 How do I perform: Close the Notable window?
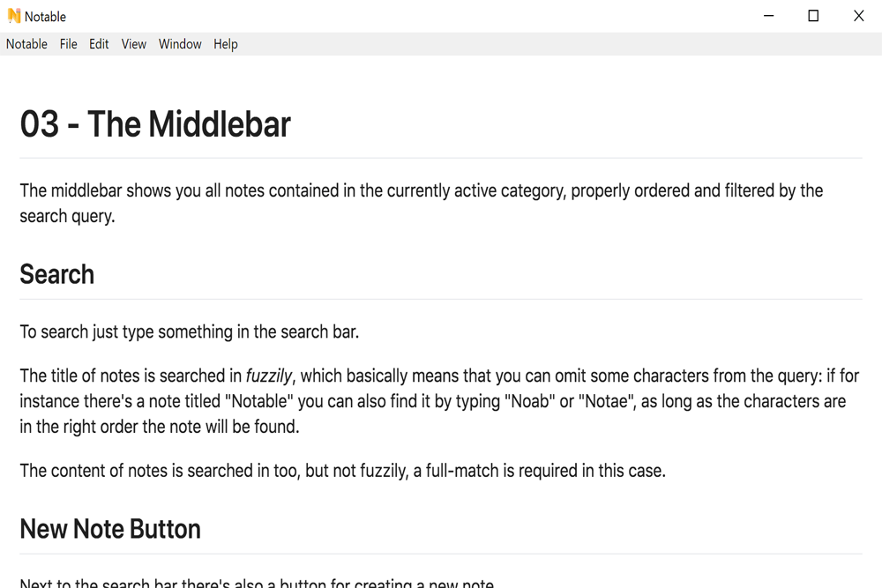pos(858,16)
